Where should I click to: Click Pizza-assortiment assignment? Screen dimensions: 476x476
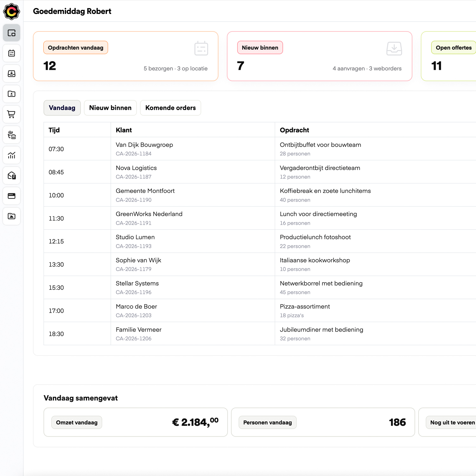point(305,307)
